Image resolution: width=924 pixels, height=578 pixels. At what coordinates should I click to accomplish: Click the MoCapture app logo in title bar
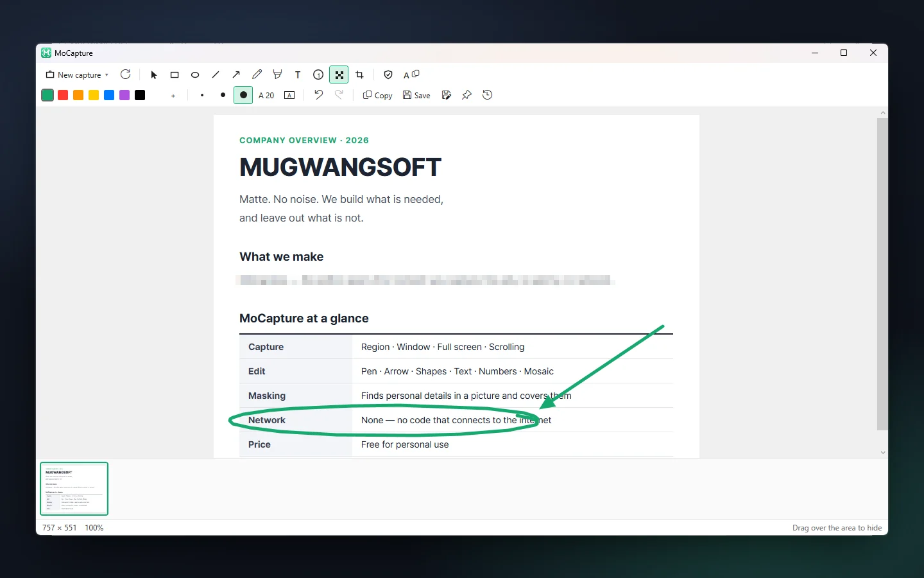pyautogui.click(x=46, y=53)
